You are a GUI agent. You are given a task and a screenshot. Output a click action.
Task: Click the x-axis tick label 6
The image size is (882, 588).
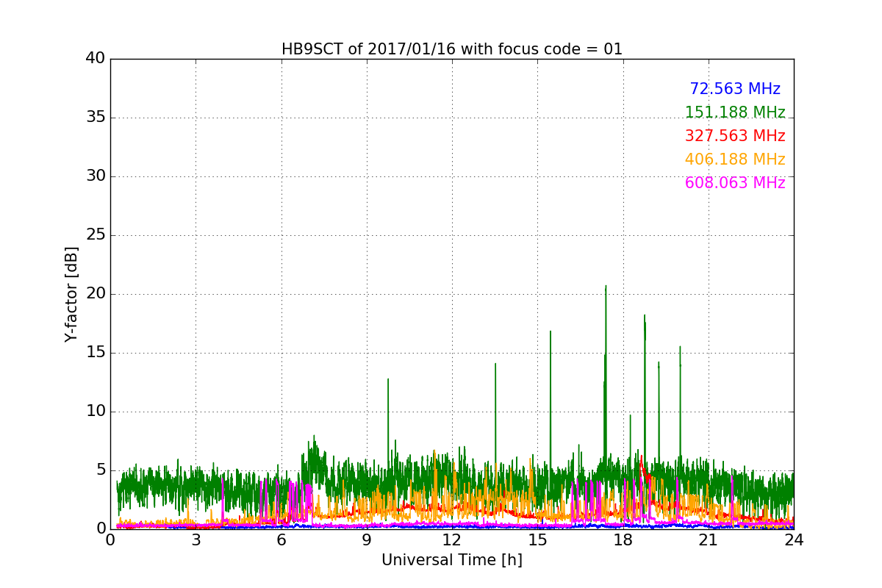coord(281,540)
